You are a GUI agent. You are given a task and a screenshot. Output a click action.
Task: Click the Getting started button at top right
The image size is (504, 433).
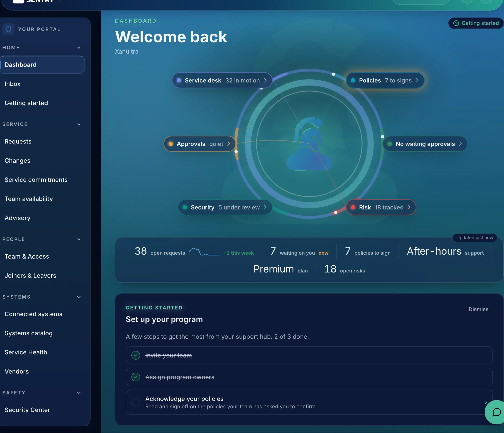pos(476,23)
